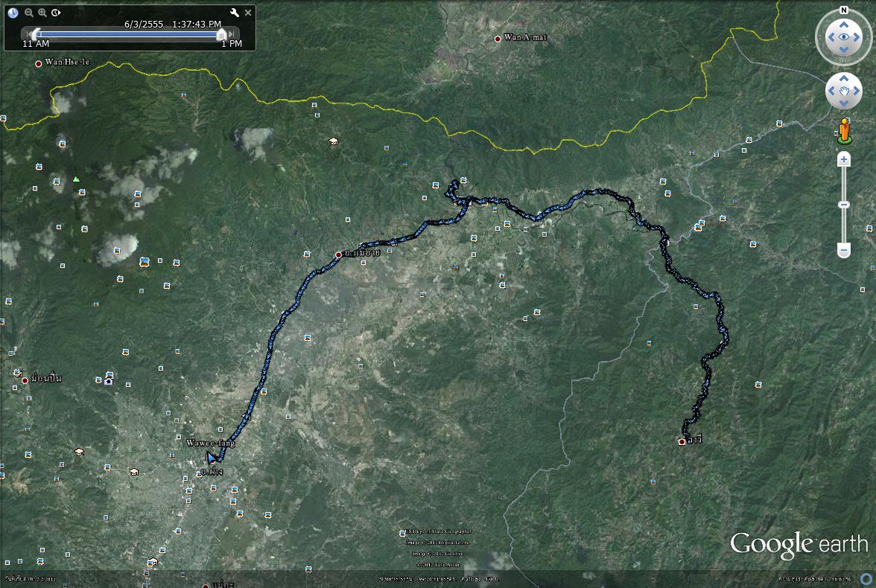The image size is (876, 588).
Task: Zoom in the time slider range
Action: (42, 13)
